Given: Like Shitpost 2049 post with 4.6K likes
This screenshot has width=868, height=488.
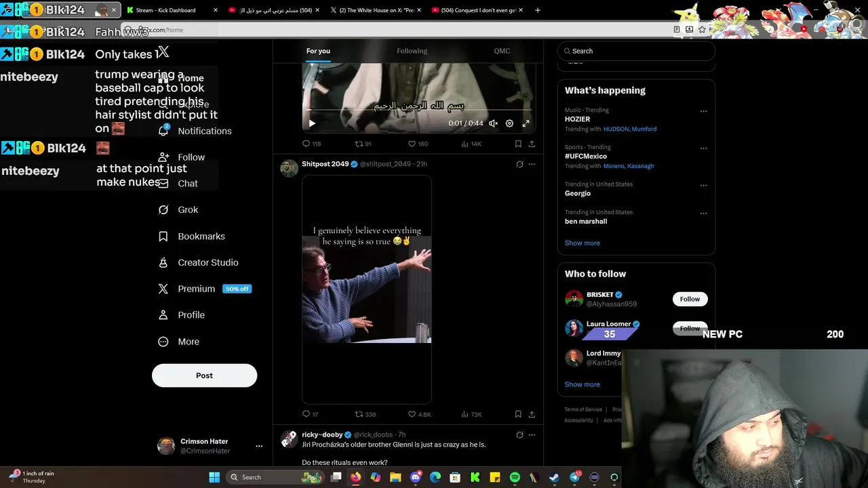Looking at the screenshot, I should pos(419,414).
